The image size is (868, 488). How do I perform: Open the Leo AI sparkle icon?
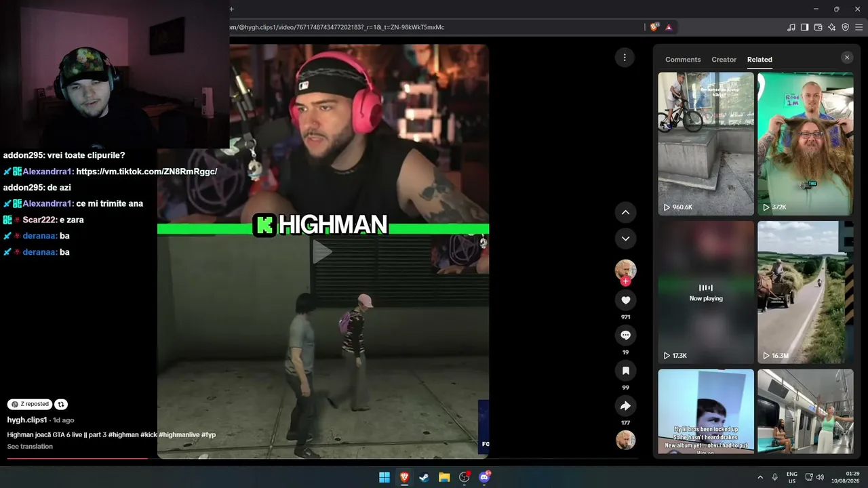point(831,27)
